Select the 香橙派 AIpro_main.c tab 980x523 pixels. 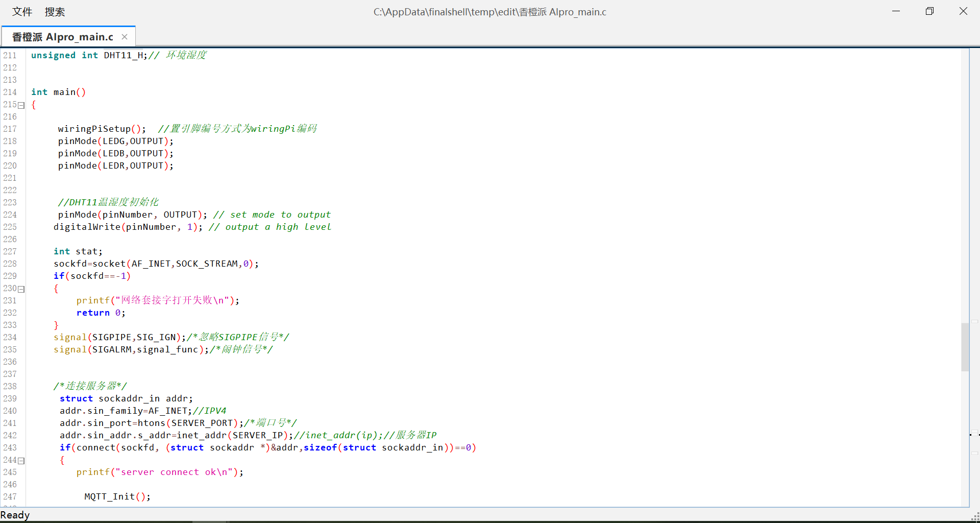pyautogui.click(x=63, y=37)
